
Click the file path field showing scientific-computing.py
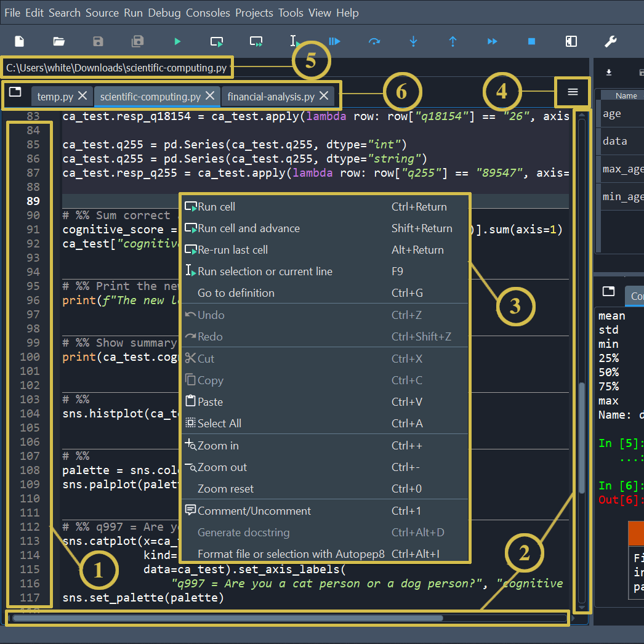(117, 68)
